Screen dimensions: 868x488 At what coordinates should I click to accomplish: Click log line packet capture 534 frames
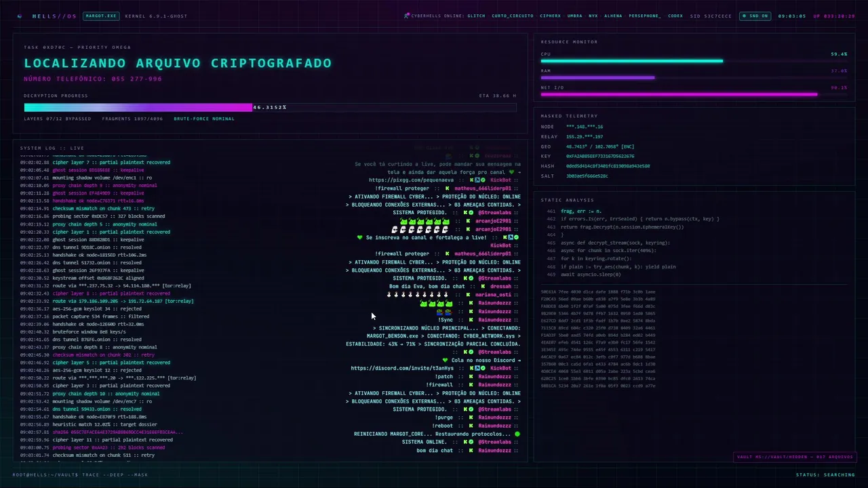point(85,316)
